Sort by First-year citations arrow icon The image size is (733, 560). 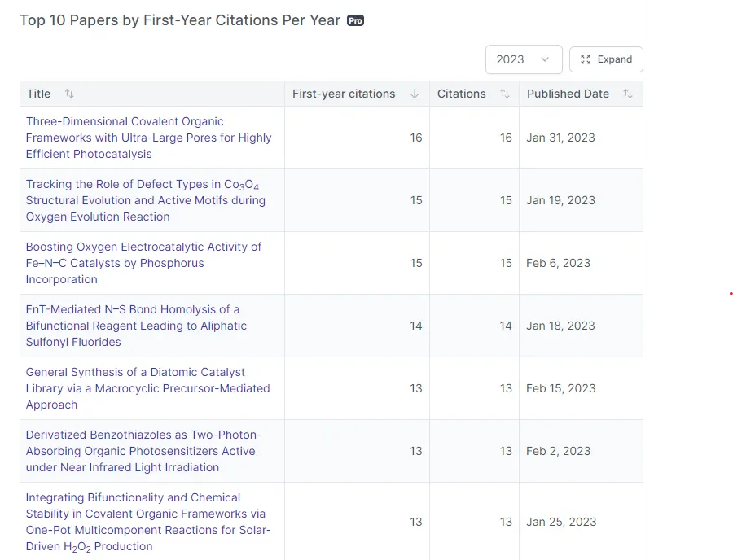[415, 94]
